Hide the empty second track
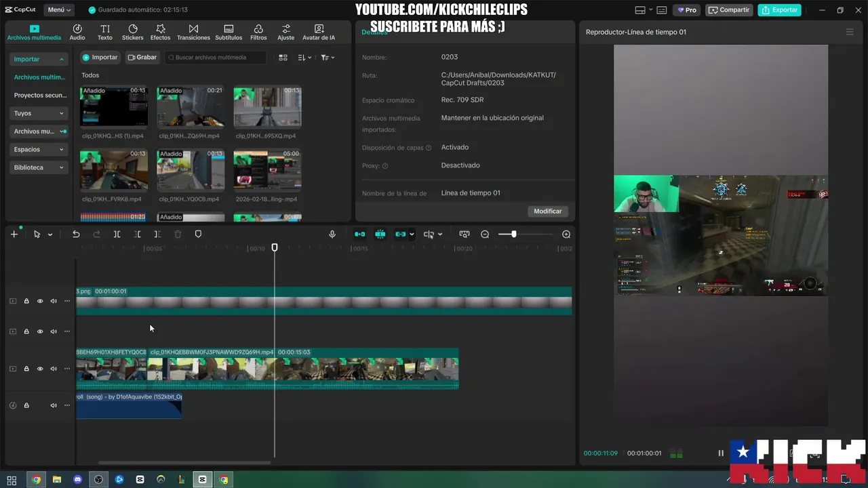 click(x=40, y=331)
